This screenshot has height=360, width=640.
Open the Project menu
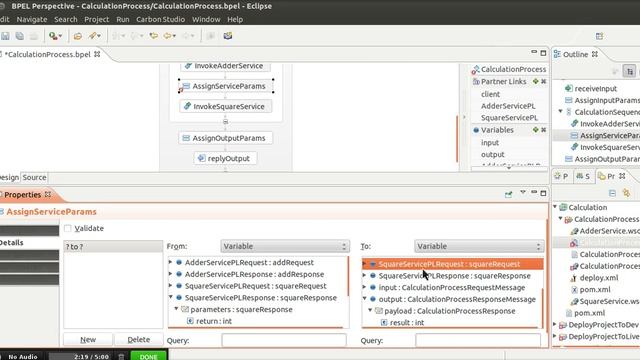click(97, 19)
